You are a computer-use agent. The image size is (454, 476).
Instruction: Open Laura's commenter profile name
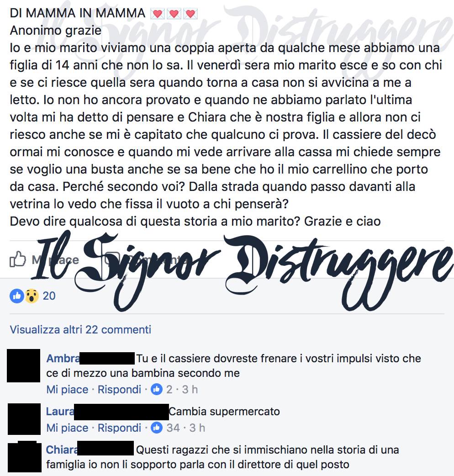tap(60, 412)
